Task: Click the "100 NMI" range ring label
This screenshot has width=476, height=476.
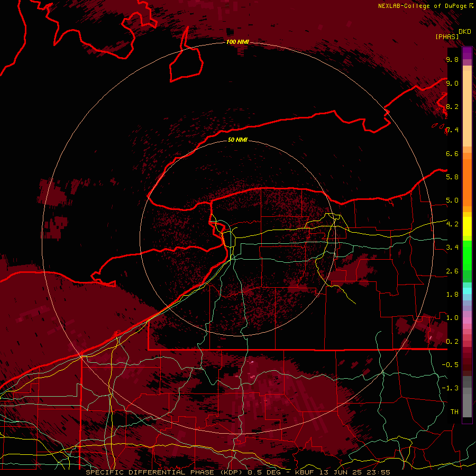Action: (237, 42)
